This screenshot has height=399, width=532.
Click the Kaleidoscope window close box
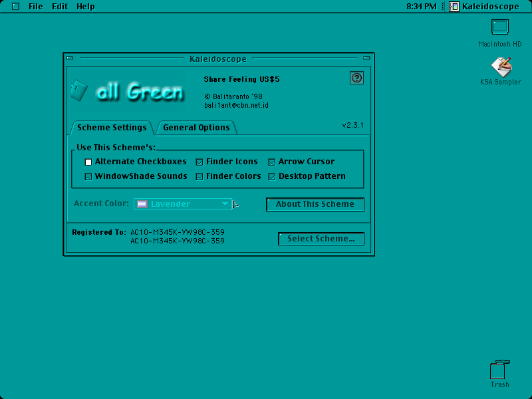[x=70, y=58]
